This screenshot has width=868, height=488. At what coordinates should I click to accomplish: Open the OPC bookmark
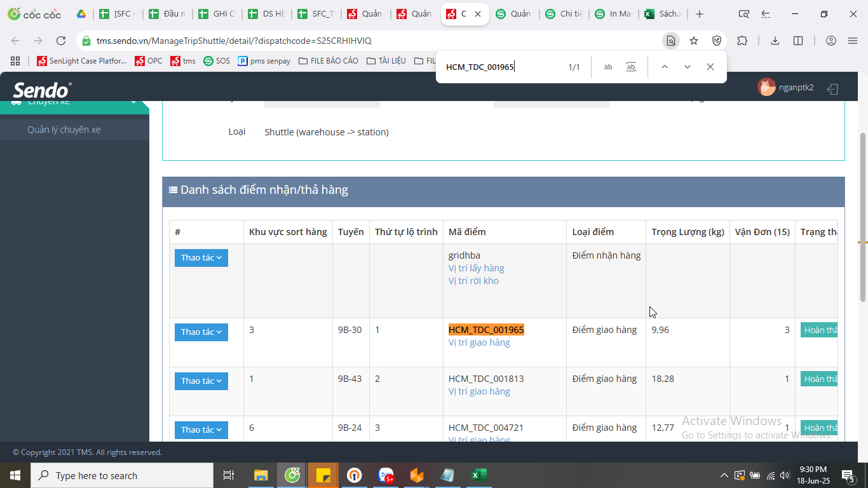(149, 61)
